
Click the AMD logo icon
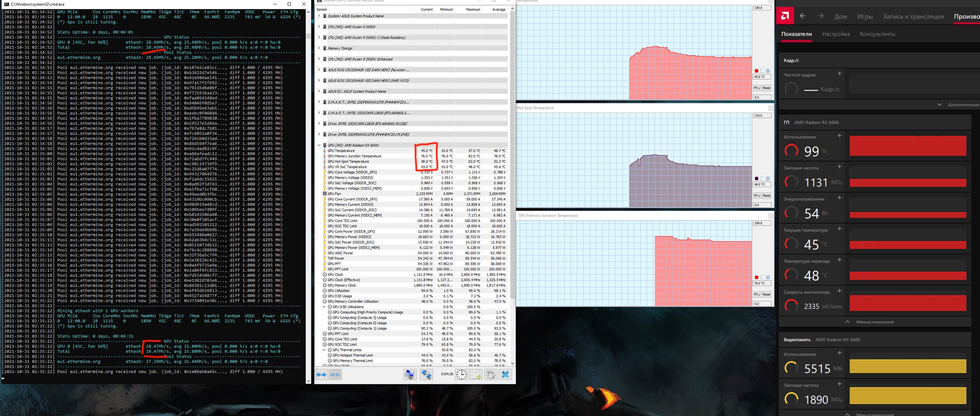784,16
